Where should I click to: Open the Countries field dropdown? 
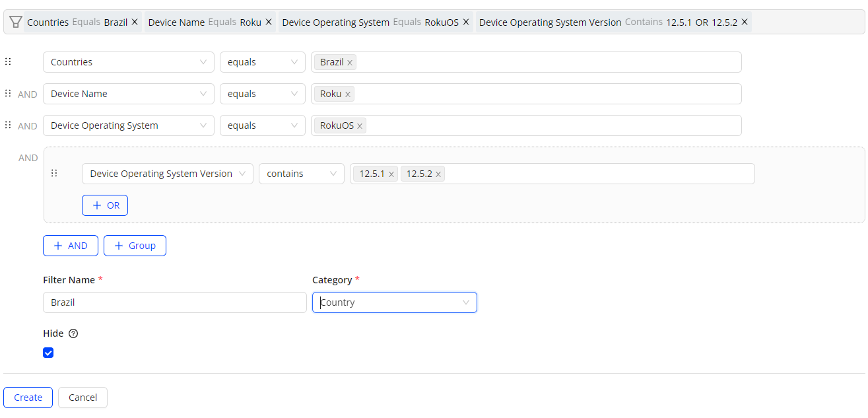point(129,62)
